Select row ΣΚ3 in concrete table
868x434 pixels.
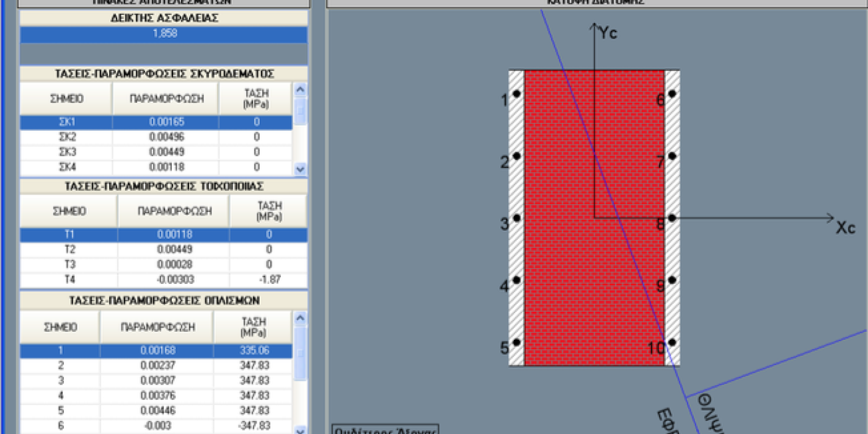[156, 152]
